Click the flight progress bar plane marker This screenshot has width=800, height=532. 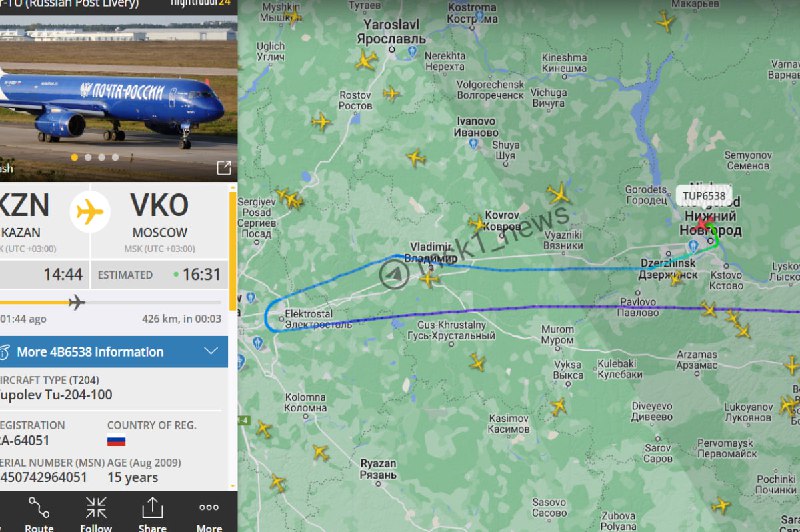[77, 302]
